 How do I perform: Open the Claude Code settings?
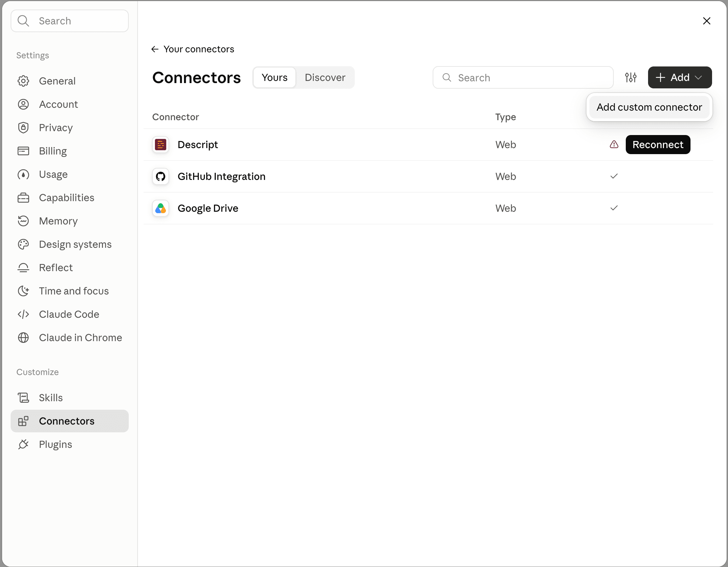(70, 314)
